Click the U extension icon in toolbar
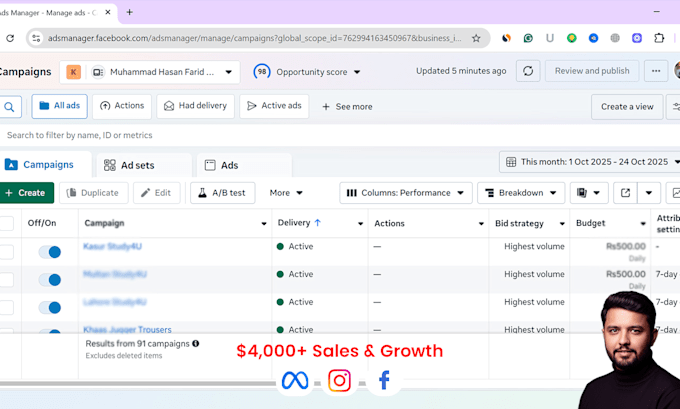680x409 pixels. point(550,38)
